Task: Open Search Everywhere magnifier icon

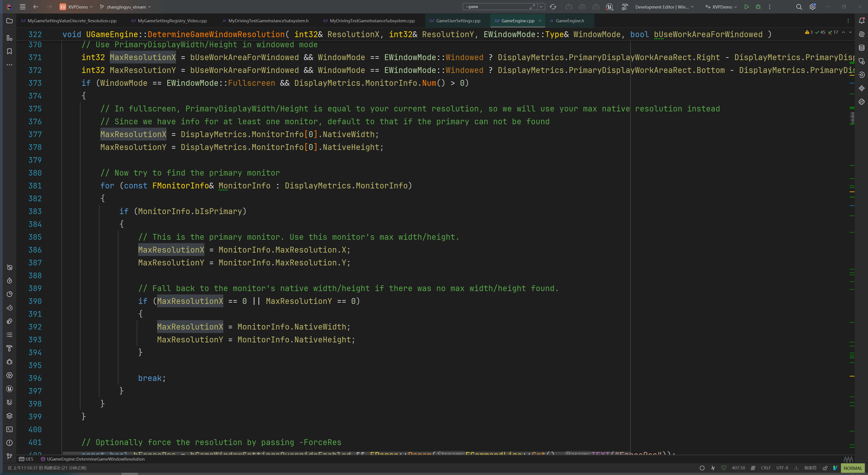Action: 799,7
